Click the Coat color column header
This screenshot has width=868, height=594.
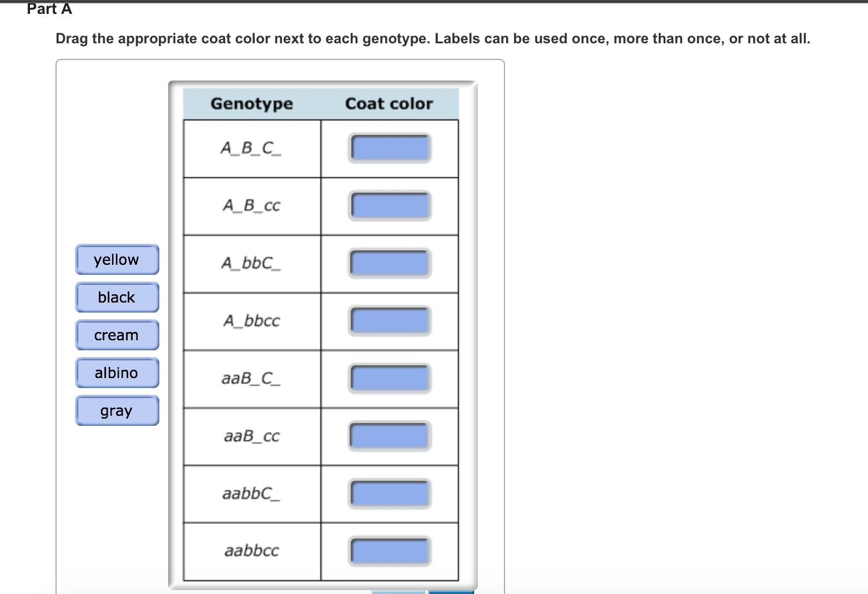point(389,103)
